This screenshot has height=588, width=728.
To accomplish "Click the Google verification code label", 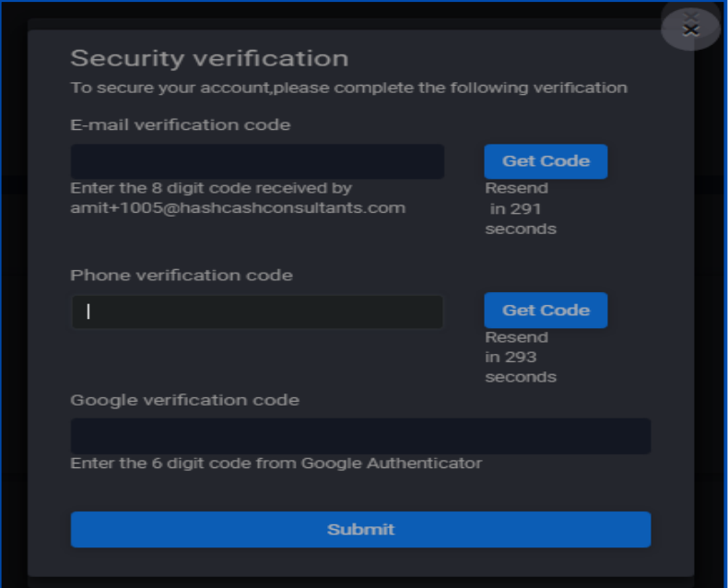I will click(x=184, y=400).
